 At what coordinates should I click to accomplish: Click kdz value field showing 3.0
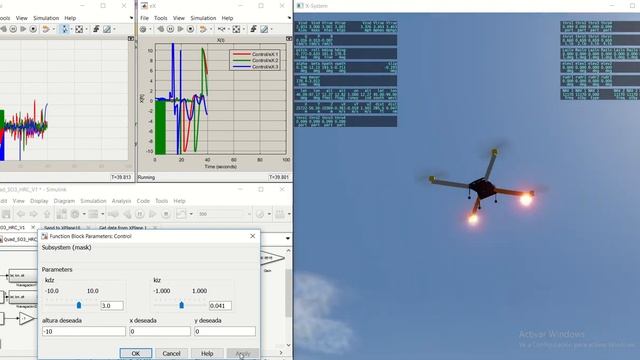[x=112, y=305]
